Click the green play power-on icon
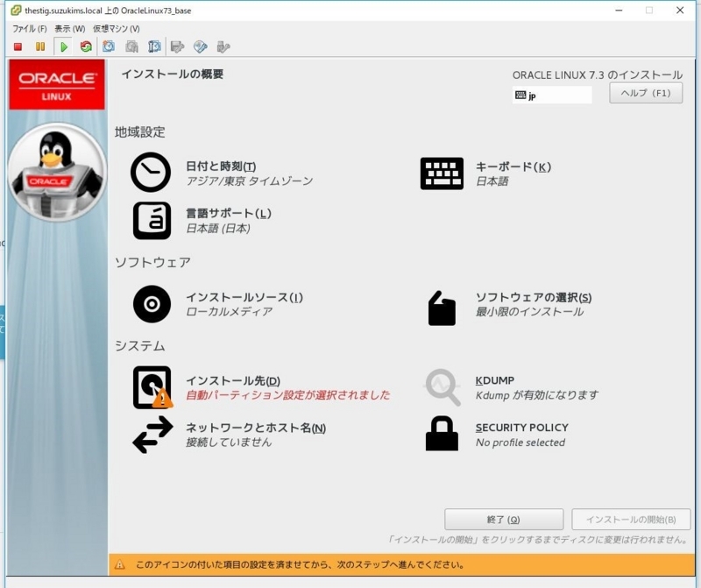 (x=63, y=46)
